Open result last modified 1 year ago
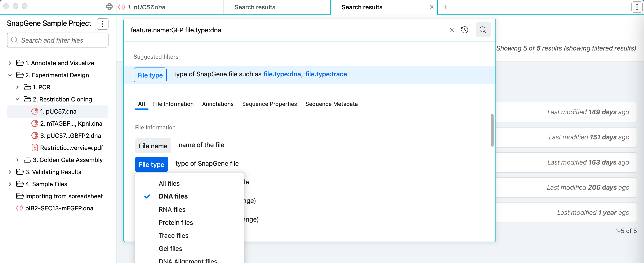Screen dimensions: 644x263 566,212
